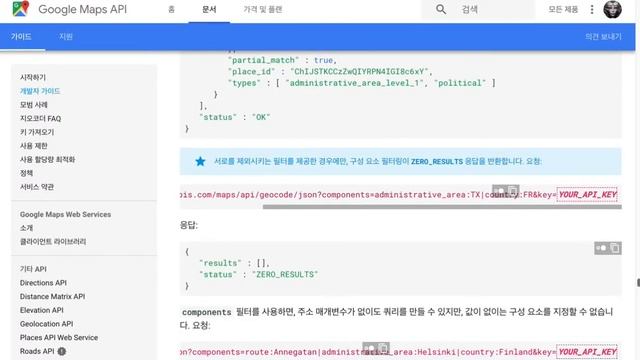This screenshot has width=640, height=360.
Task: Click the search magnifier icon
Action: pyautogui.click(x=441, y=9)
